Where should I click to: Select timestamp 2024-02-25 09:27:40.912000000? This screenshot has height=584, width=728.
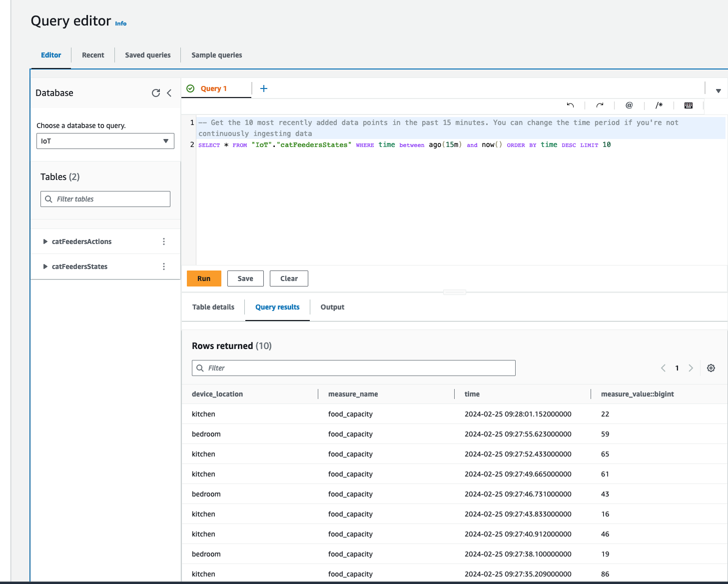518,534
